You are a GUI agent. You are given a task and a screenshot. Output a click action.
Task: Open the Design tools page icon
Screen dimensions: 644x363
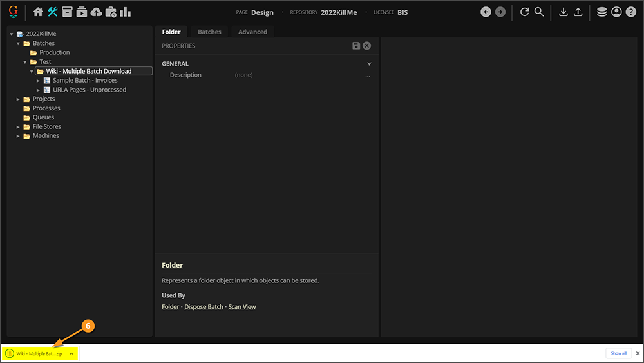[x=53, y=12]
